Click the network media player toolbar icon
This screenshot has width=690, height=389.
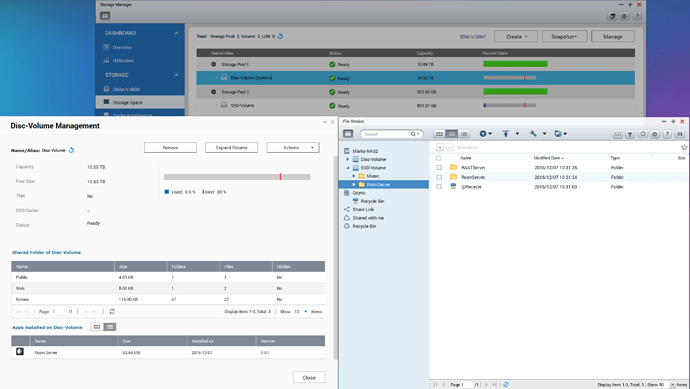(x=617, y=134)
